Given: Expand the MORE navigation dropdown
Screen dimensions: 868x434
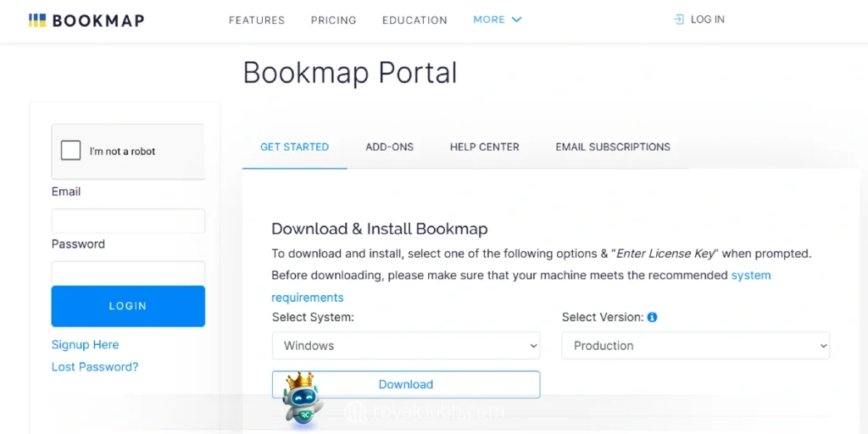Looking at the screenshot, I should [497, 19].
